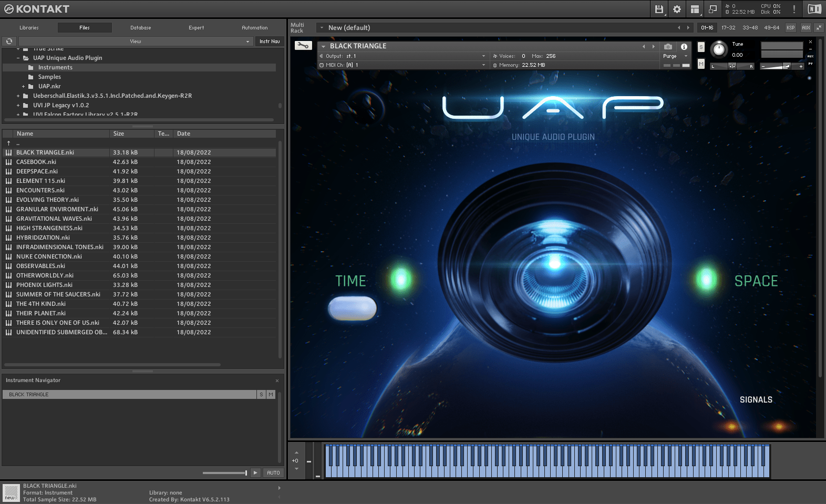Expand the UAP.nkr tree item
Image resolution: width=826 pixels, height=504 pixels.
pos(23,86)
